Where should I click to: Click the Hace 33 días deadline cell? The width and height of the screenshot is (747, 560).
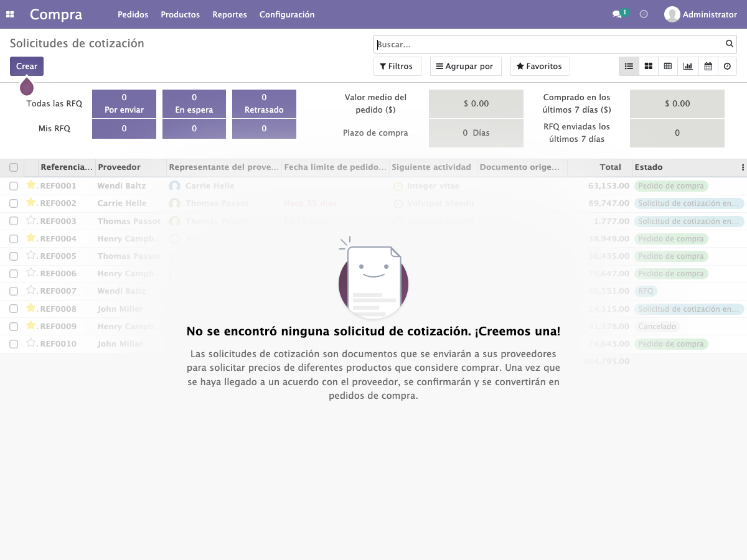point(310,203)
